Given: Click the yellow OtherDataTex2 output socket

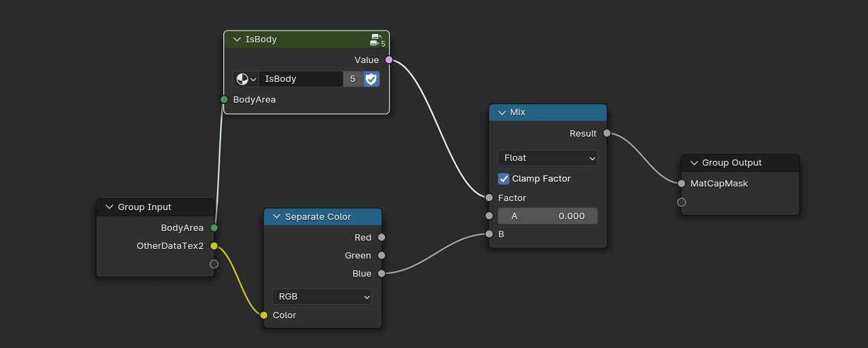Looking at the screenshot, I should click(x=214, y=246).
